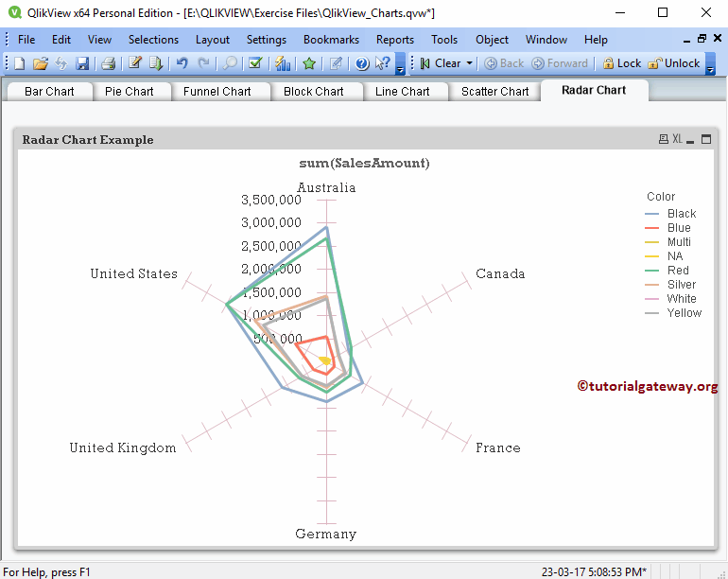Image resolution: width=728 pixels, height=579 pixels.
Task: Open the Edit menu
Action: (x=61, y=40)
